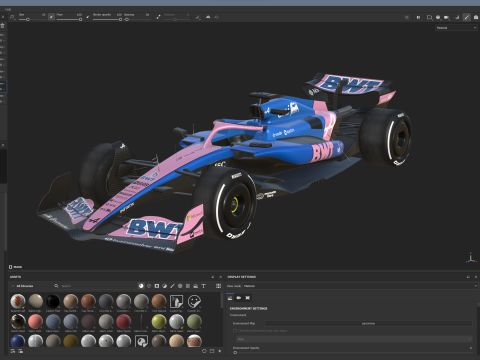Click the second icon at Assets bottom-left
Viewport: 480px width, 360px height.
click(21, 351)
